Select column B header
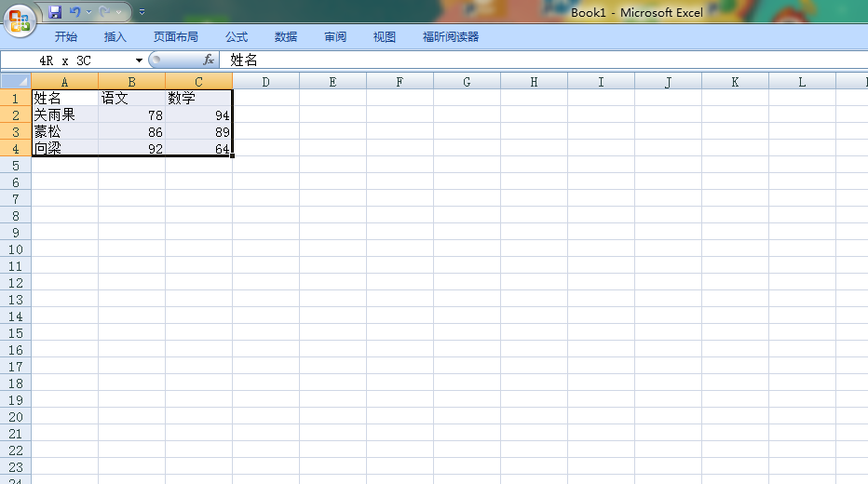868x484 pixels. tap(131, 83)
